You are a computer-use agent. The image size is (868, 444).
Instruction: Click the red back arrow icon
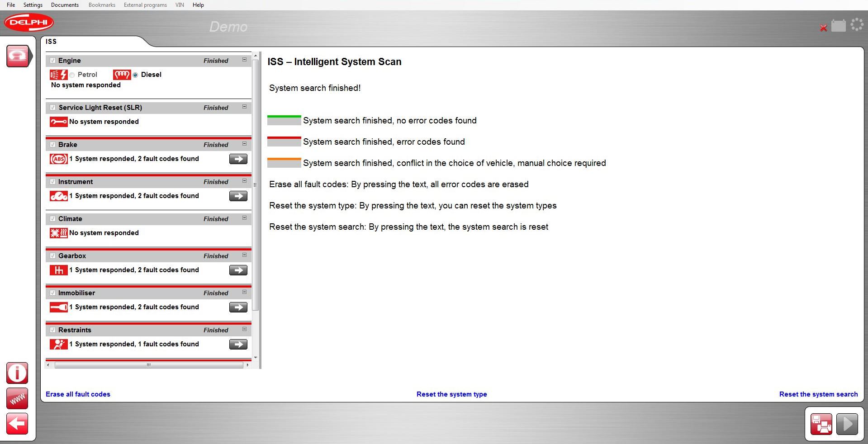pyautogui.click(x=17, y=424)
